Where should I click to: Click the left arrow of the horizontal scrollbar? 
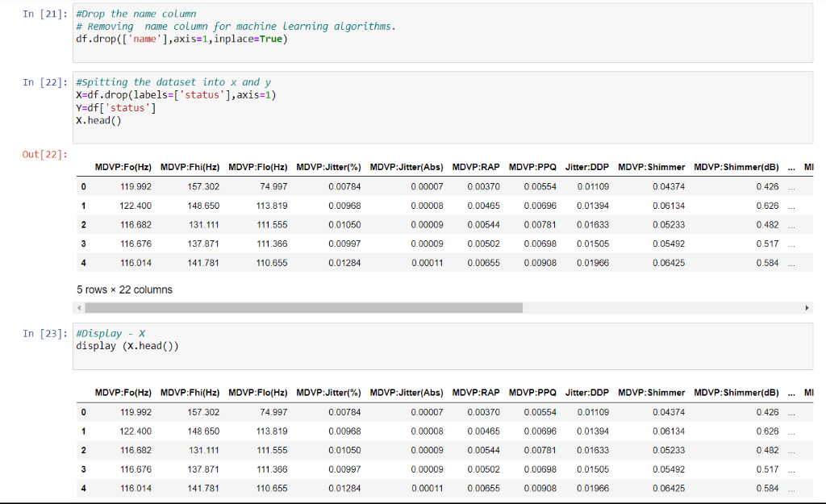coord(79,307)
